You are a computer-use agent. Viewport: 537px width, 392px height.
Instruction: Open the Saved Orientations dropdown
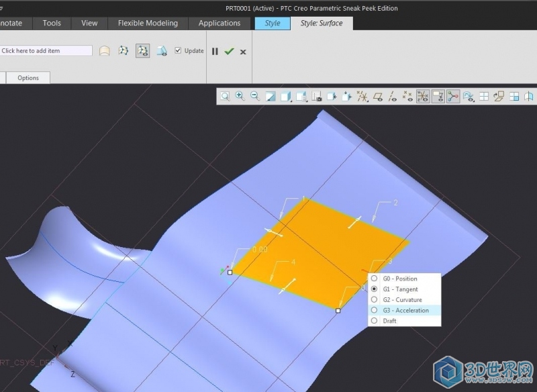pos(301,97)
